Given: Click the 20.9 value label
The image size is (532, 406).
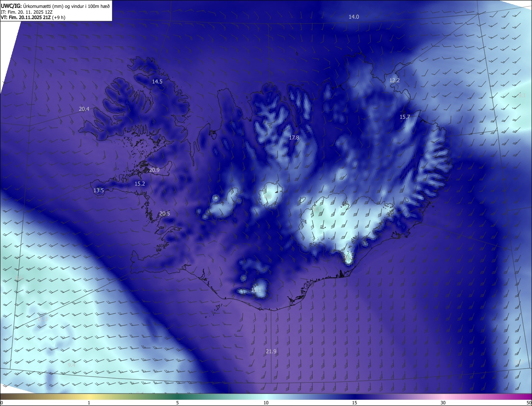Looking at the screenshot, I should pos(154,170).
